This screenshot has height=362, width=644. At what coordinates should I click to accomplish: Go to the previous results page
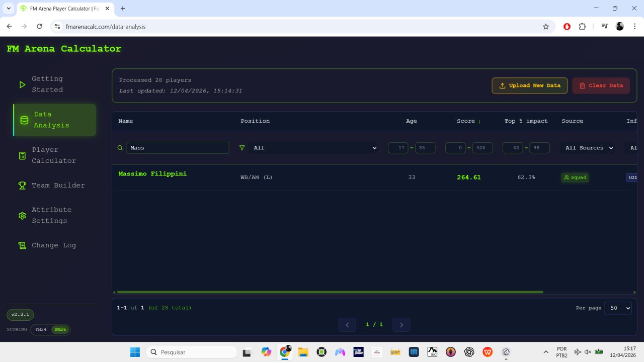point(347,325)
